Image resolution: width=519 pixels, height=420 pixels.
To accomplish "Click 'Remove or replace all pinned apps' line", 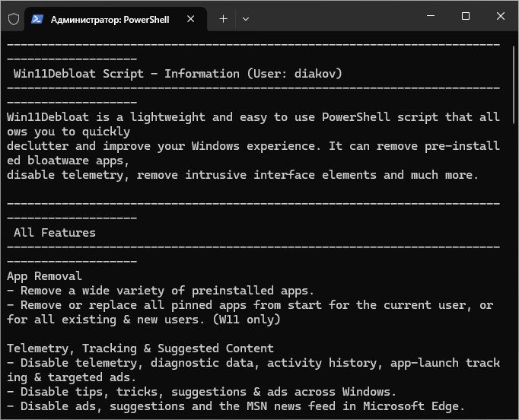I will tap(250, 305).
